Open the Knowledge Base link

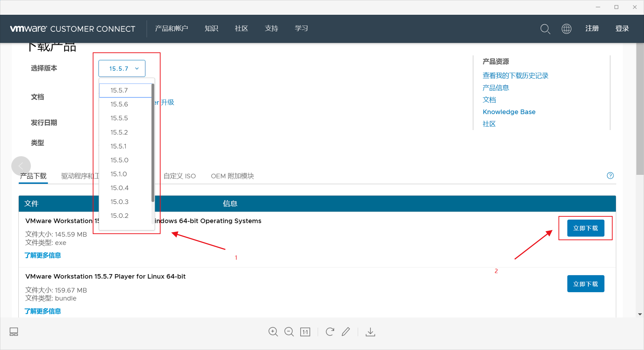coord(509,112)
